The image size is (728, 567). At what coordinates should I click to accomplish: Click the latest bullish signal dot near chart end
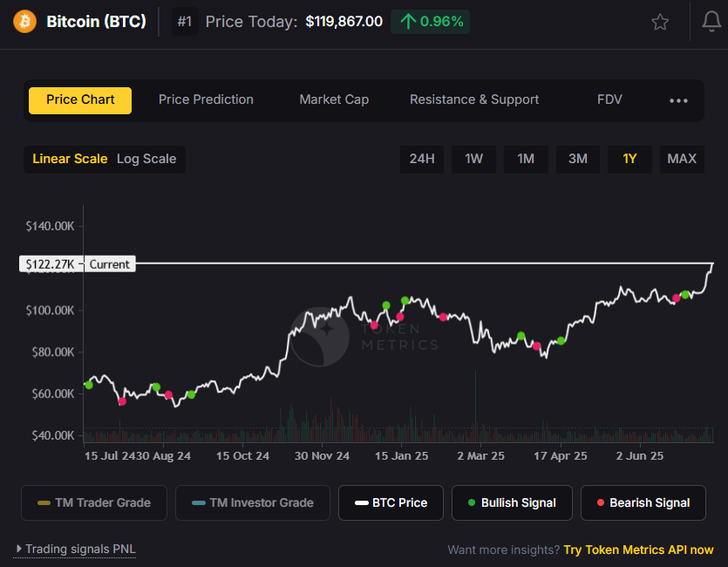click(x=685, y=295)
